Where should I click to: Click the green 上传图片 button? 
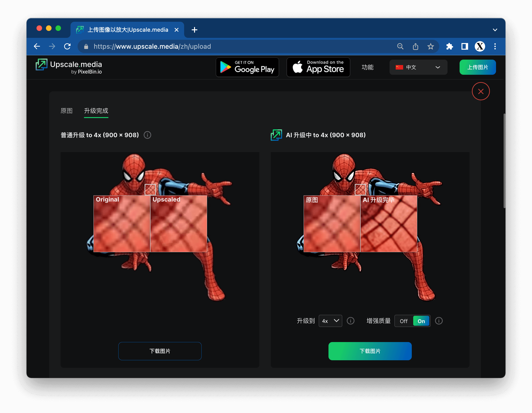(477, 67)
